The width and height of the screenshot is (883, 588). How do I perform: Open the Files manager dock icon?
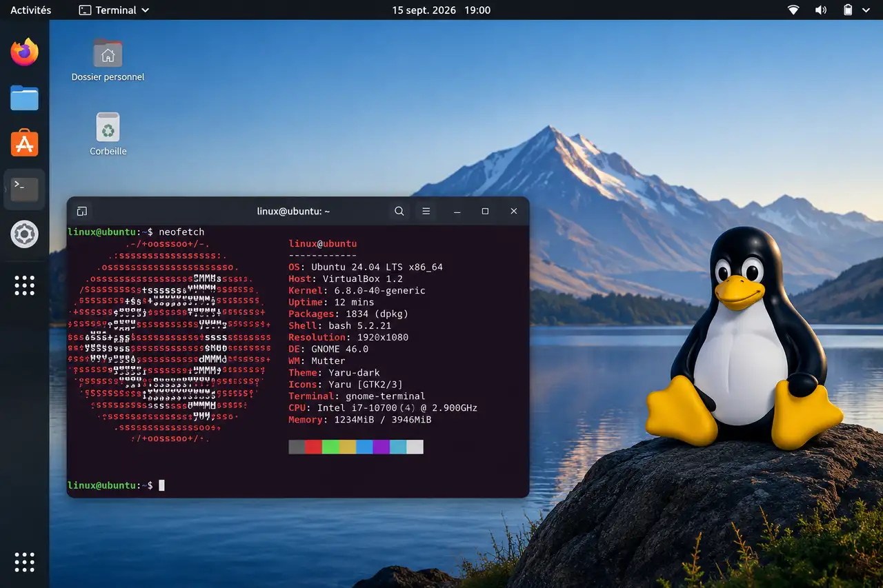coord(24,98)
